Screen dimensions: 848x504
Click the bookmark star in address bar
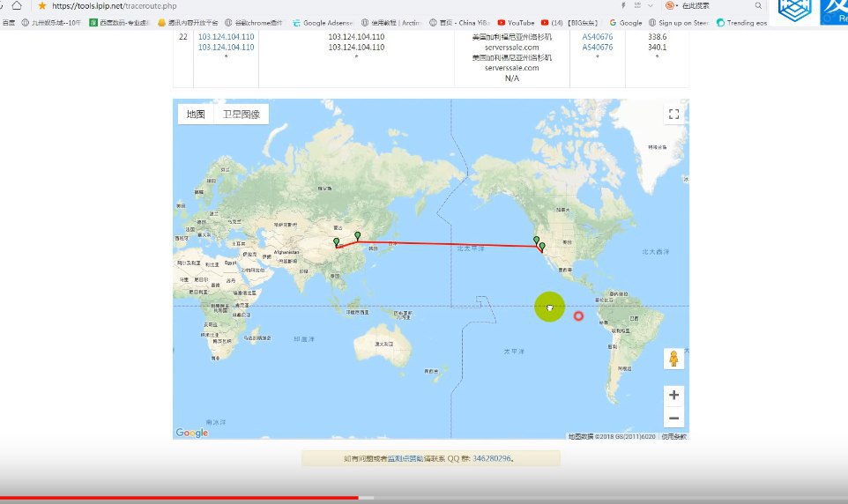(41, 6)
